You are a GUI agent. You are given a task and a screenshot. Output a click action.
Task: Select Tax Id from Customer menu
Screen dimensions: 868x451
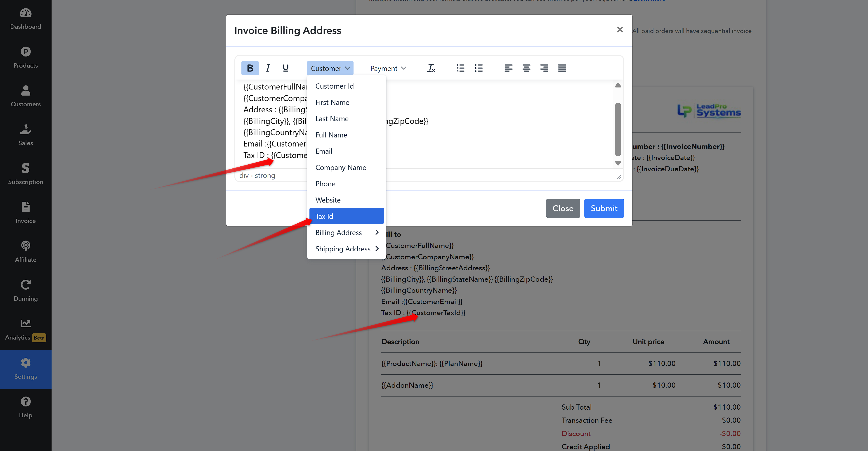(346, 216)
